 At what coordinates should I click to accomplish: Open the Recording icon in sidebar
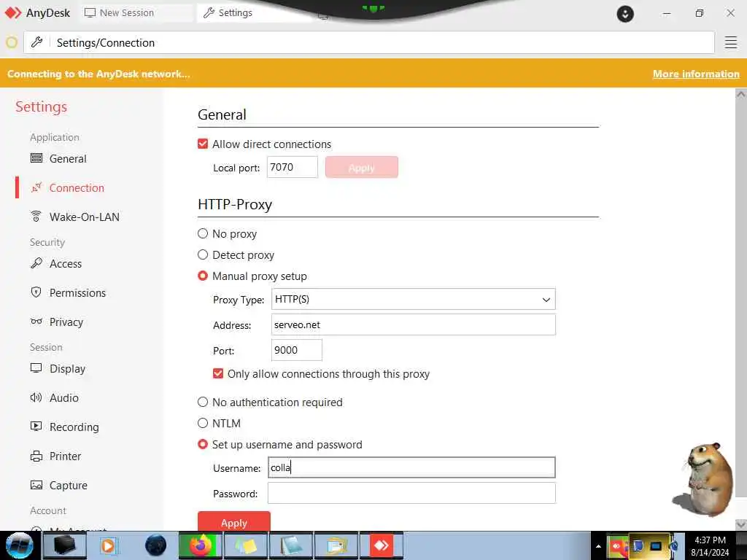pyautogui.click(x=36, y=426)
